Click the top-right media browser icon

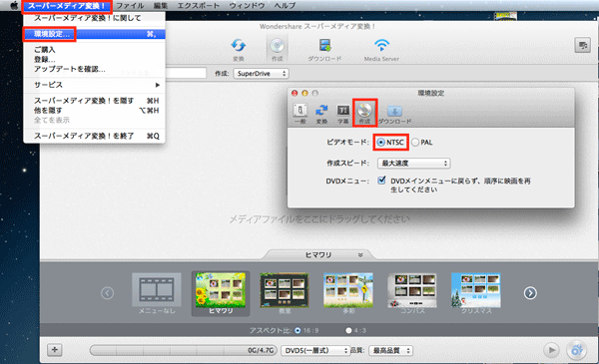click(583, 46)
